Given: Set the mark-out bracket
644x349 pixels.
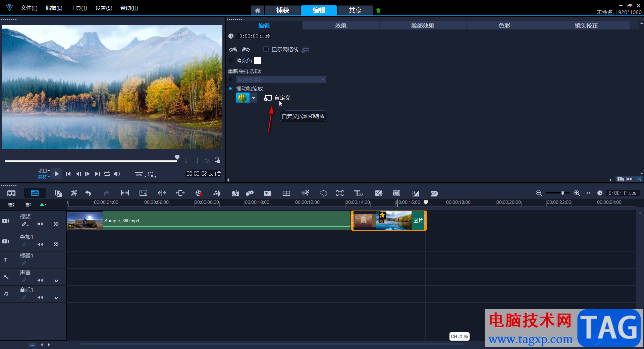Looking at the screenshot, I should pyautogui.click(x=197, y=160).
